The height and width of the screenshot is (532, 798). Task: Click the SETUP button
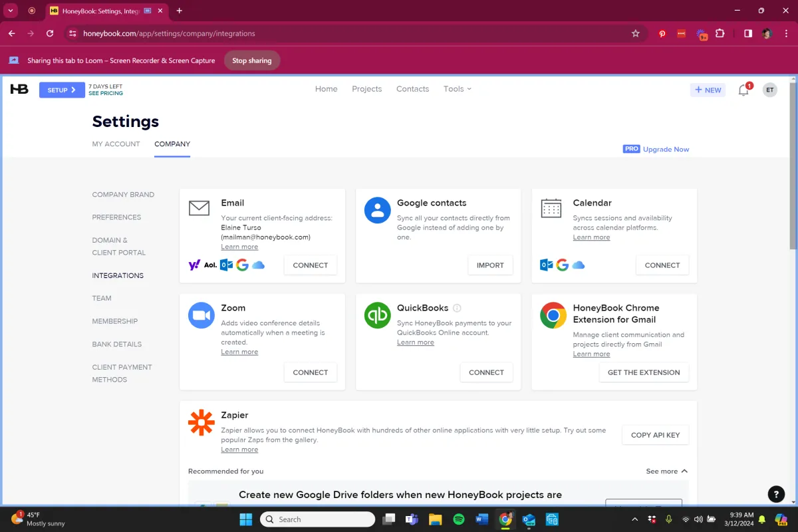(x=62, y=90)
